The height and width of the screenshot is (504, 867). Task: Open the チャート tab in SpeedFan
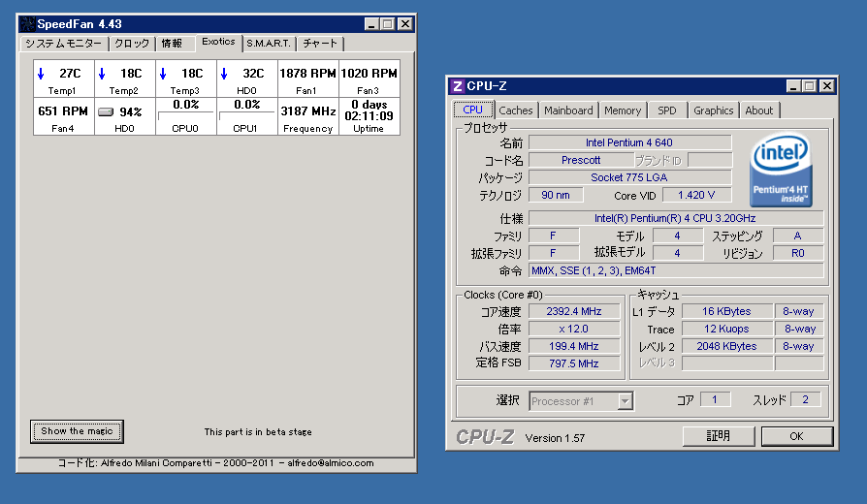coord(320,43)
